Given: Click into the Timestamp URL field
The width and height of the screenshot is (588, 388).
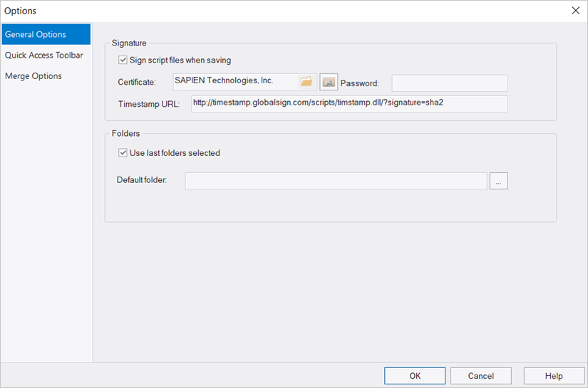Looking at the screenshot, I should coord(349,104).
